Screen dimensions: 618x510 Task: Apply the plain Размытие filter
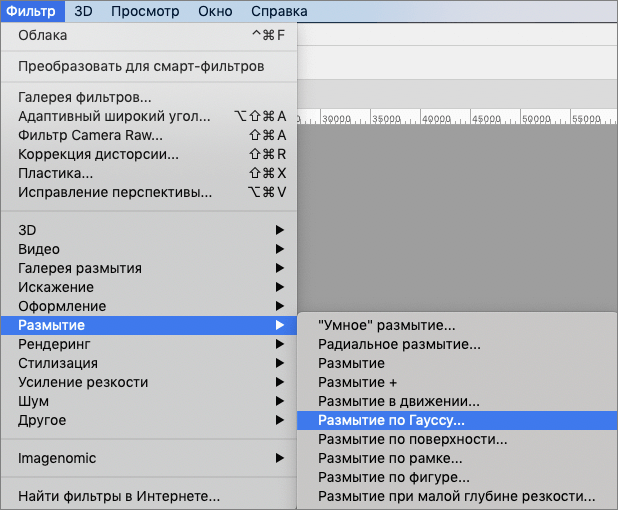coord(457,363)
